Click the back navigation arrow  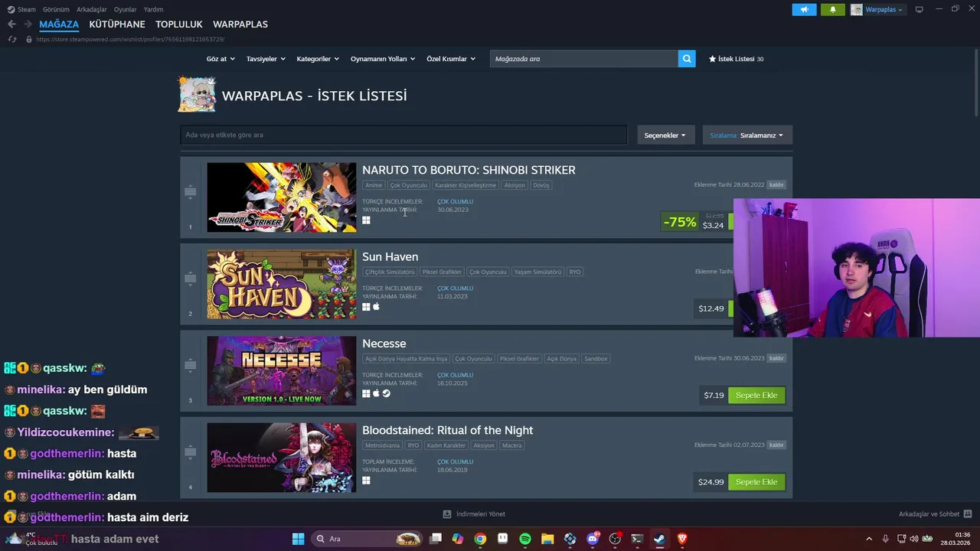point(11,24)
